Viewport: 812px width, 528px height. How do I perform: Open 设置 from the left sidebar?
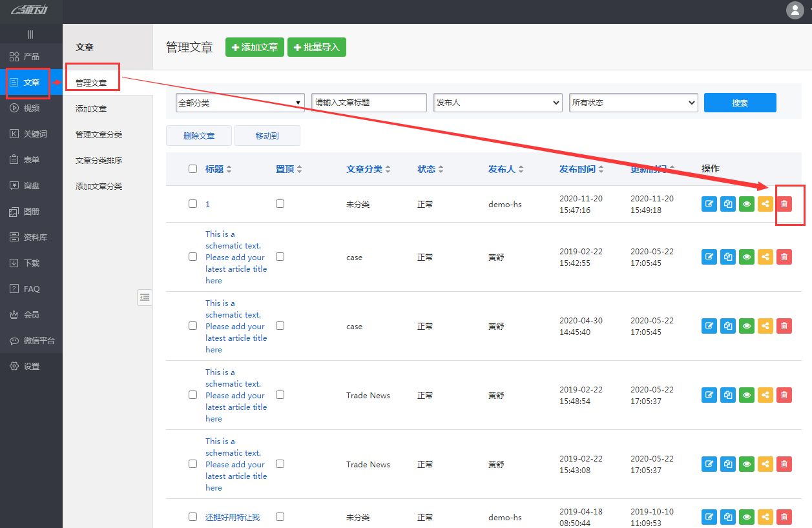(x=29, y=366)
